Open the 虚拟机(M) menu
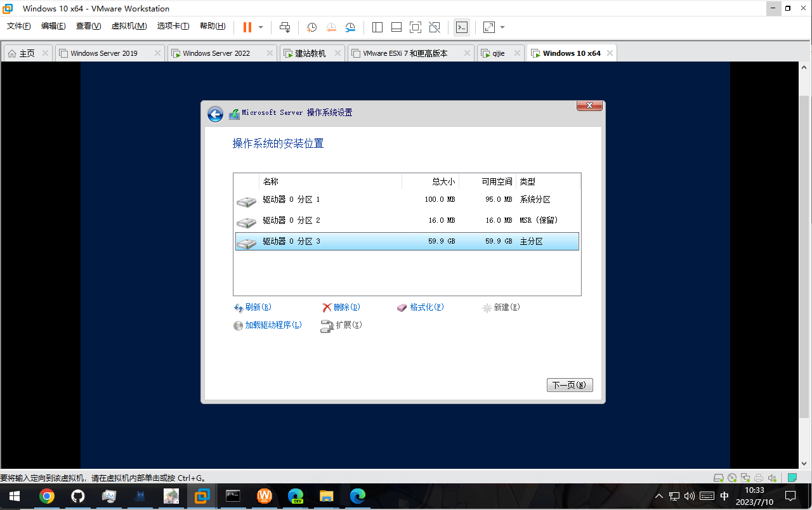 [129, 26]
